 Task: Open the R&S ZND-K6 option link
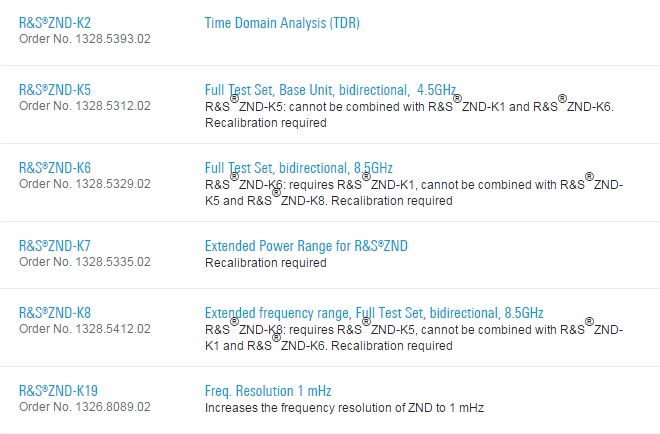(54, 168)
